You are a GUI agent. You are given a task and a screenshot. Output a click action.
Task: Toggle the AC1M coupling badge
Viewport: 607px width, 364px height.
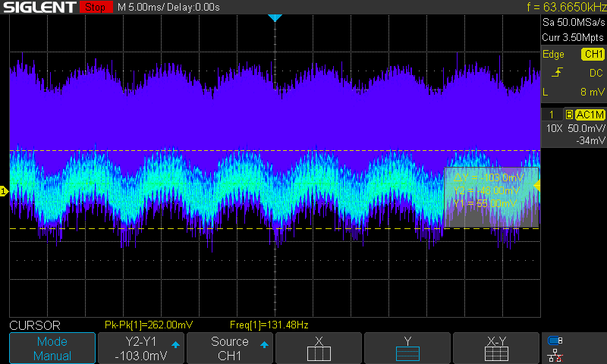589,115
